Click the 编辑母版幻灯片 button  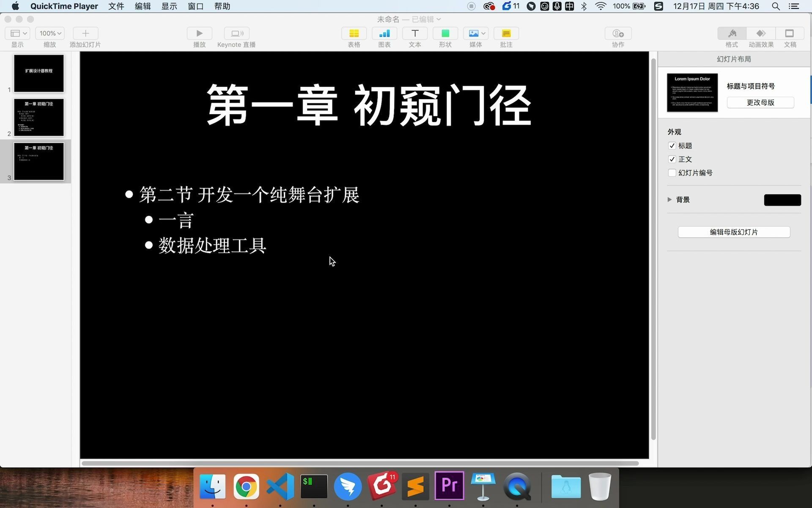734,232
